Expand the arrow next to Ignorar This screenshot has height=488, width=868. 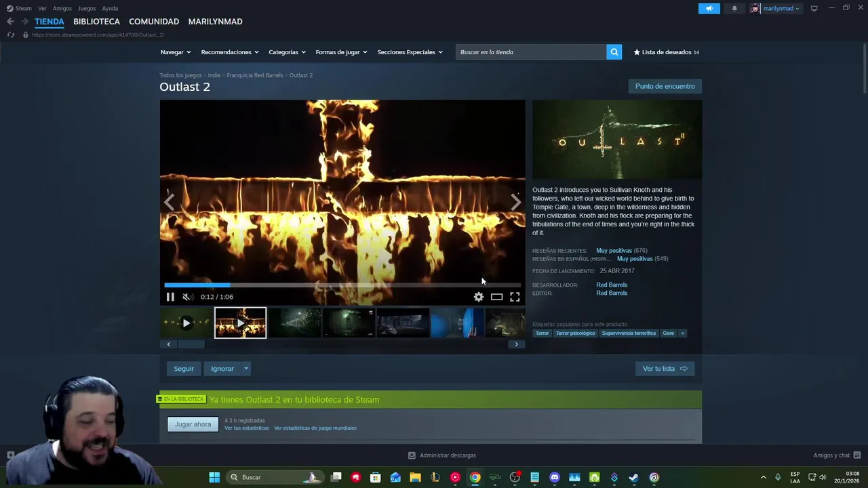pos(246,369)
